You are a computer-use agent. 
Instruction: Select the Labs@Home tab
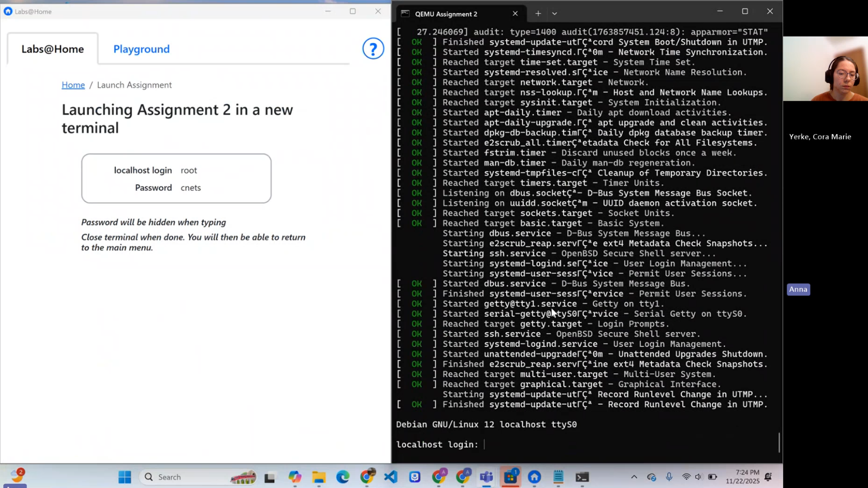pos(53,49)
